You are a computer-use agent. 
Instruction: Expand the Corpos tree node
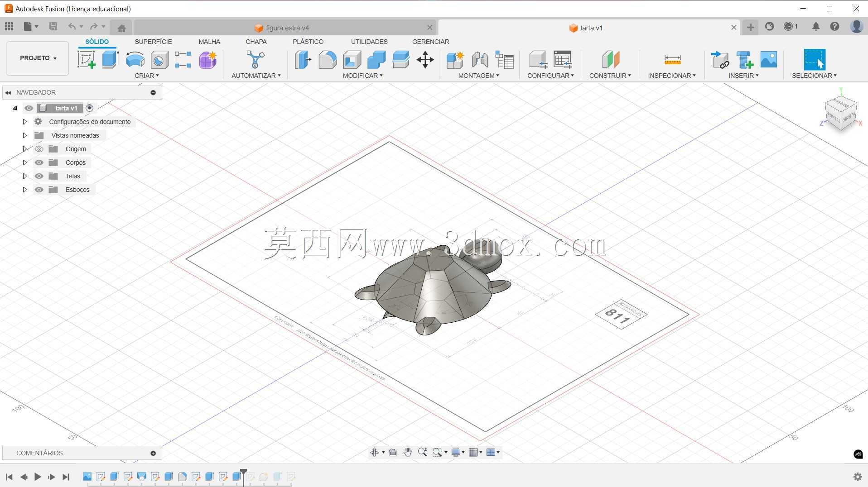pyautogui.click(x=24, y=162)
